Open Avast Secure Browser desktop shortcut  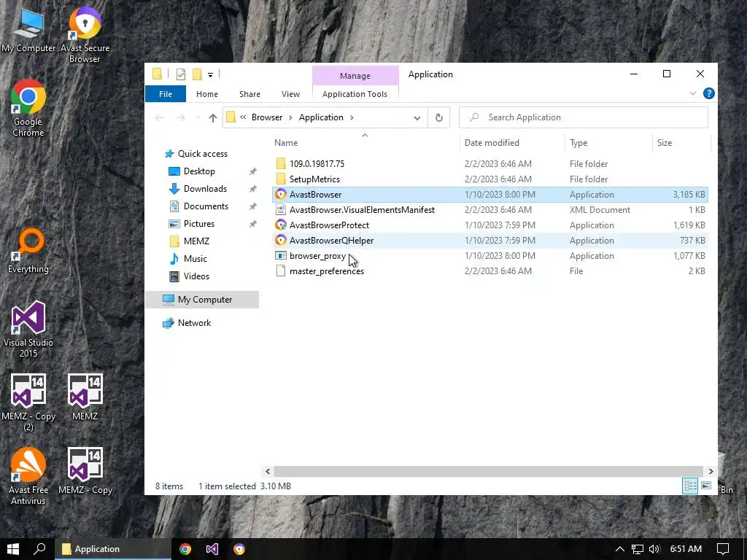tap(85, 35)
